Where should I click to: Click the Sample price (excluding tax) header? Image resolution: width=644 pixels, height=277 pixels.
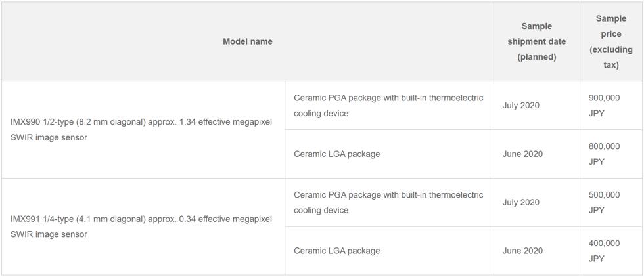[x=610, y=41]
